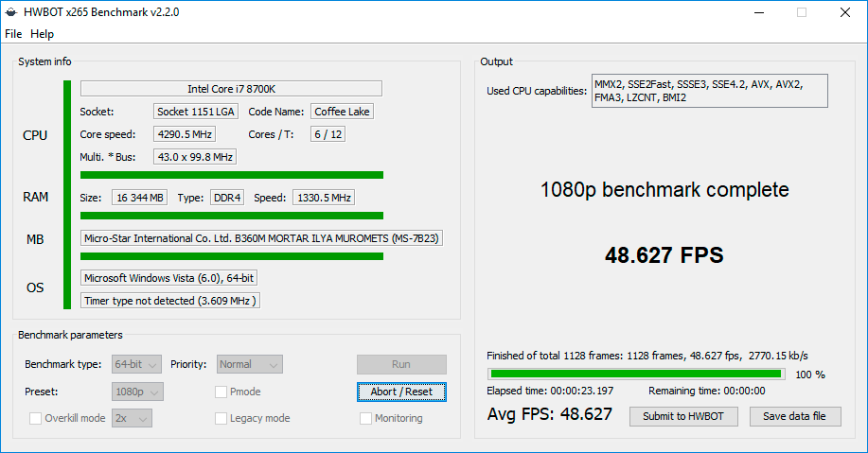The image size is (868, 453).
Task: Click the green benchmark progress bar
Action: (634, 374)
